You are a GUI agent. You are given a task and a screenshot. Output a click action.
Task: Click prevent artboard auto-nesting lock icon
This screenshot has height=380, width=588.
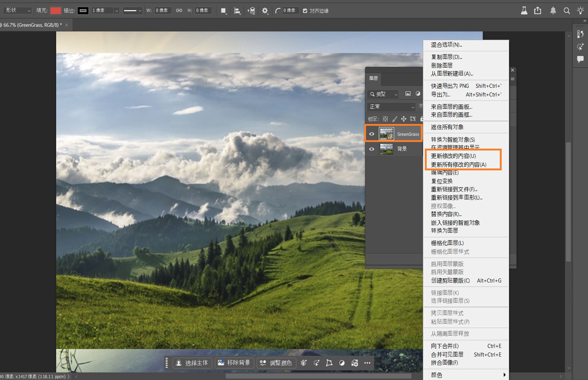click(x=413, y=119)
